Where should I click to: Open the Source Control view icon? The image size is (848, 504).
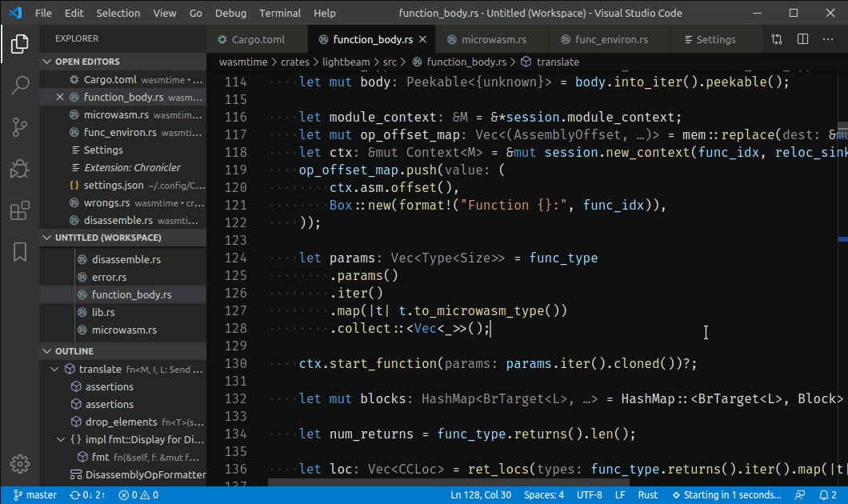click(19, 127)
